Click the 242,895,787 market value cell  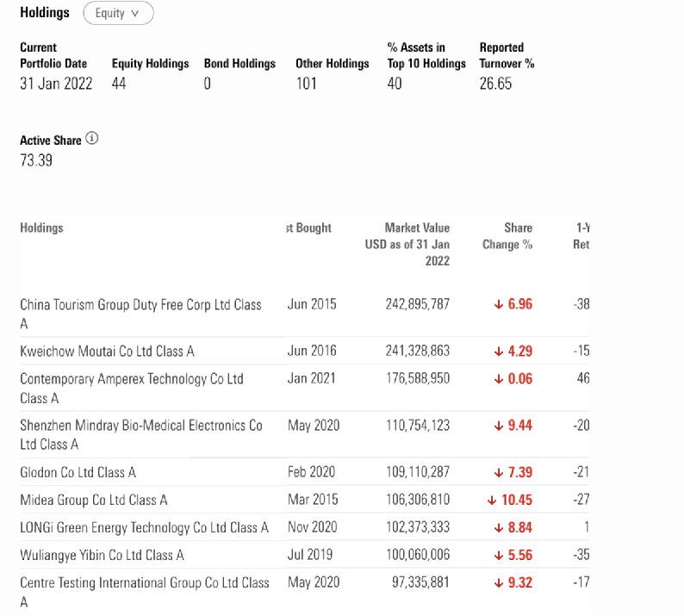(x=417, y=305)
